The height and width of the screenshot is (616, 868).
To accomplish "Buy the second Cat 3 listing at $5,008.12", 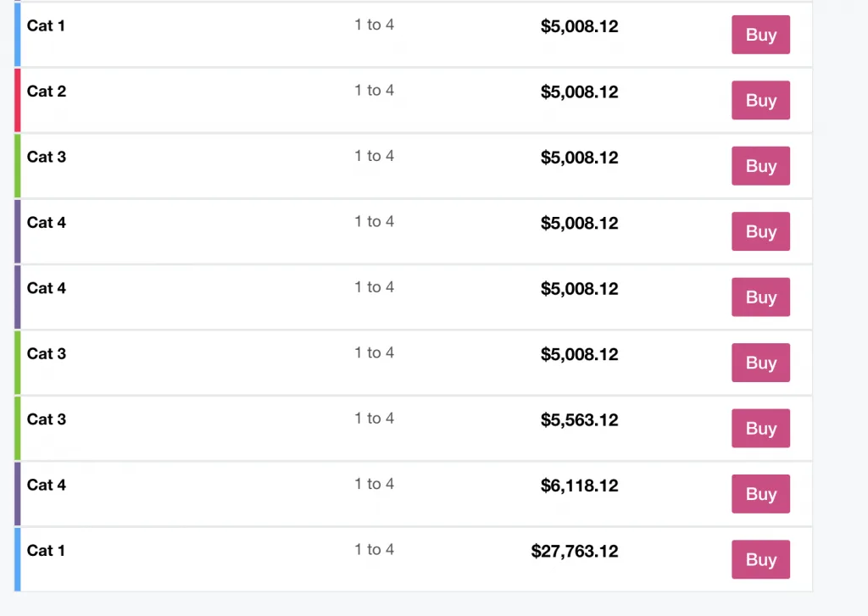I will (760, 363).
